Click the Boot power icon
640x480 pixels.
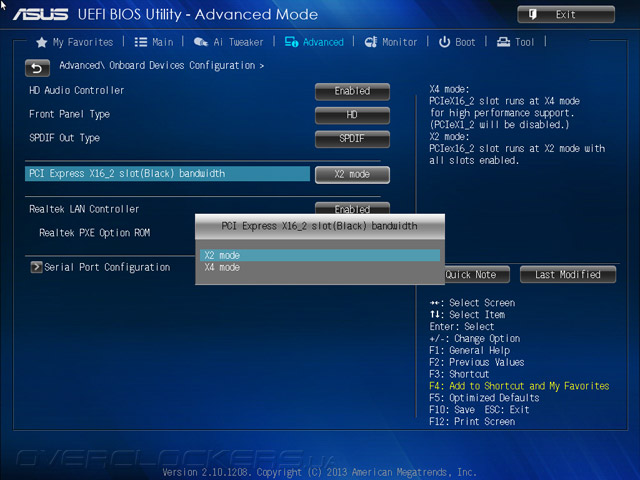pyautogui.click(x=444, y=42)
